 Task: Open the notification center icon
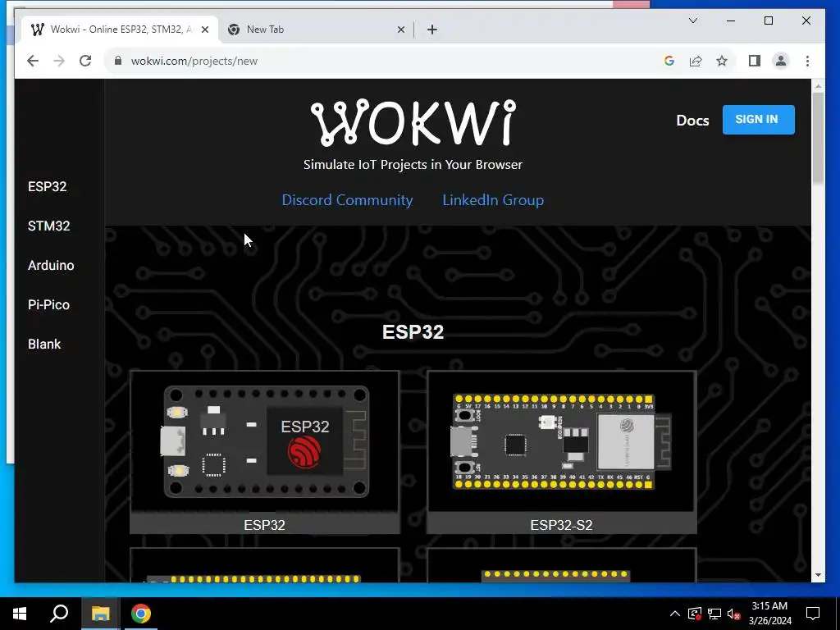coord(813,614)
